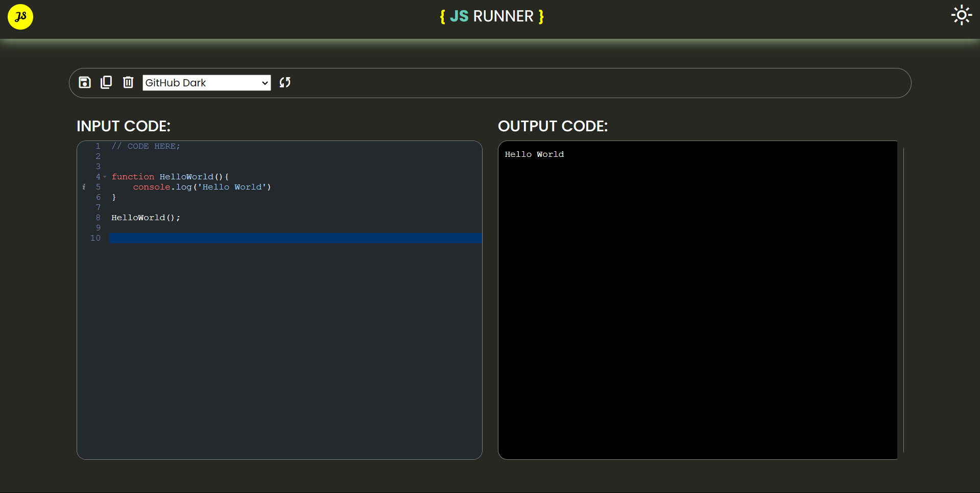The width and height of the screenshot is (980, 493).
Task: Click the JS RUNNER title
Action: [492, 16]
